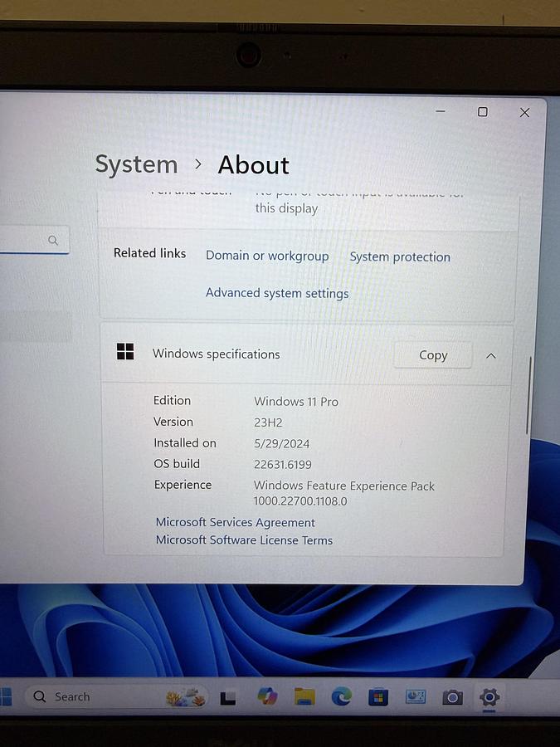The width and height of the screenshot is (560, 747).
Task: Launch Microsoft Edge from the taskbar
Action: tap(342, 697)
